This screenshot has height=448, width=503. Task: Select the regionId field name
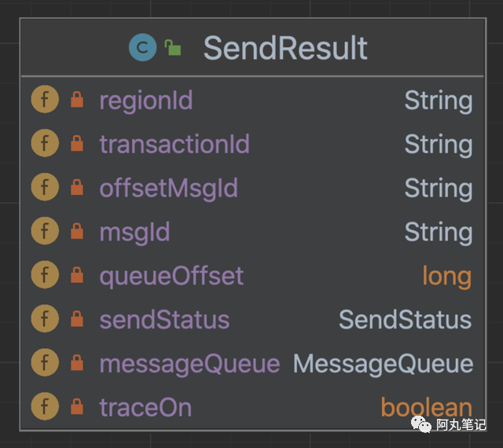(x=146, y=101)
